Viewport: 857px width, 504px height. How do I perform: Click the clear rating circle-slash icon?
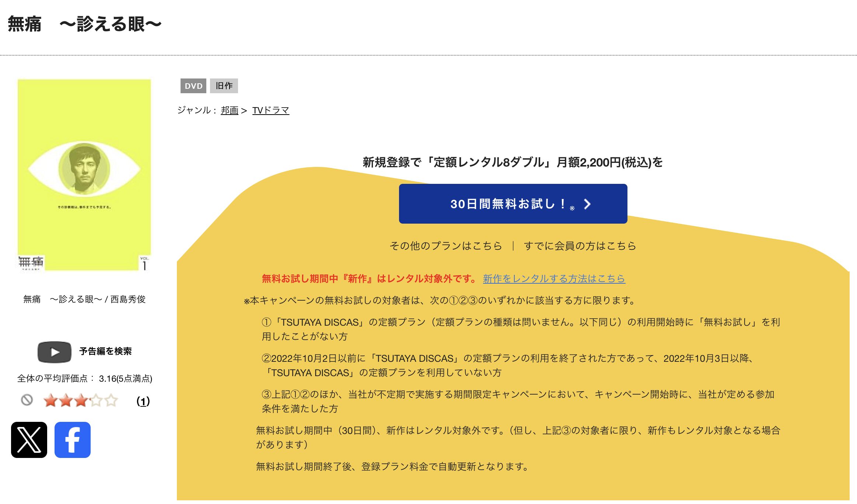click(x=27, y=400)
